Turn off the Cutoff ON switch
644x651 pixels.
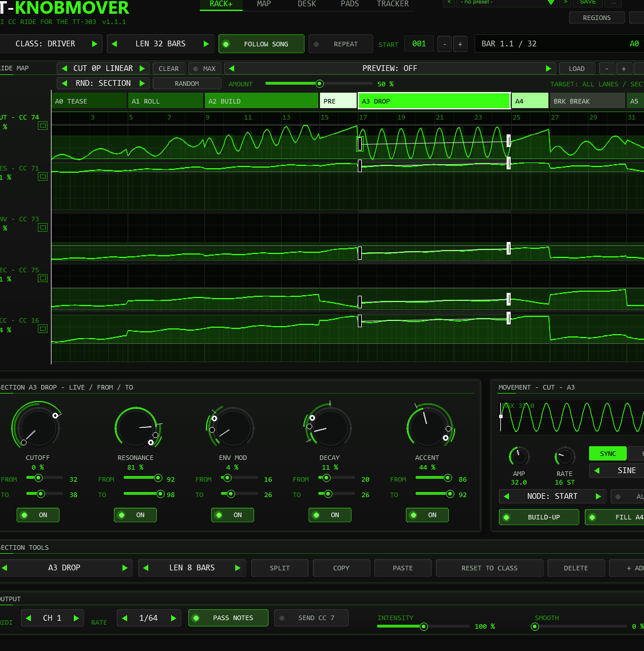38,515
